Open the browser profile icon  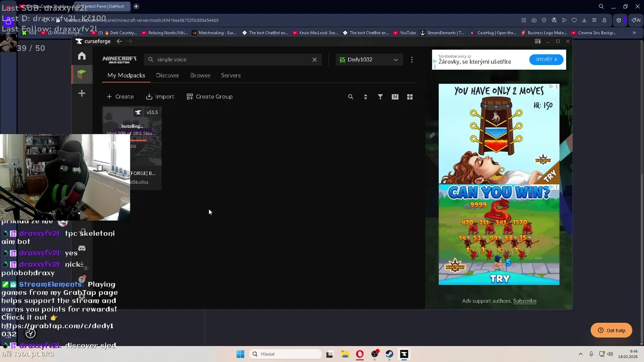point(604,20)
